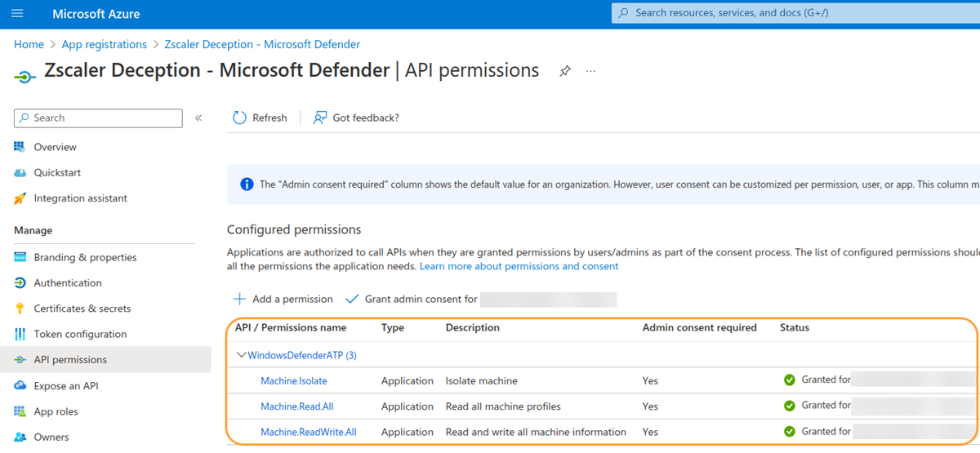This screenshot has width=980, height=453.
Task: Click the Owners people icon
Action: (20, 437)
